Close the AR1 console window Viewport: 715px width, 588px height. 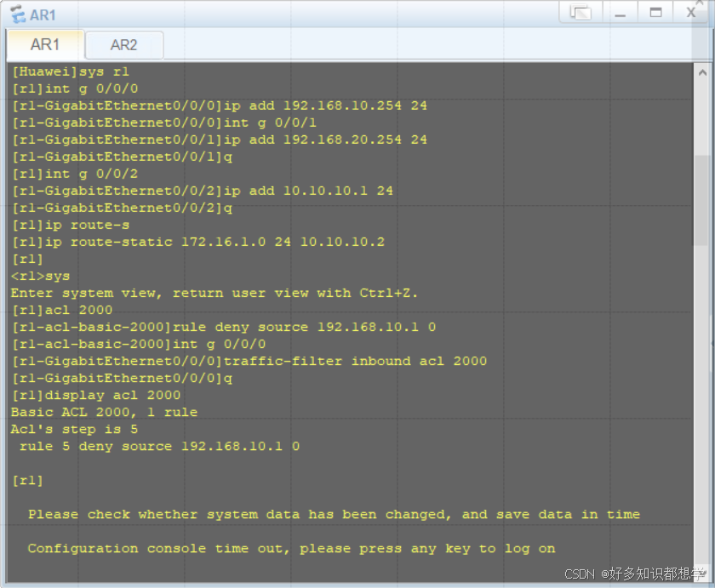pos(691,12)
